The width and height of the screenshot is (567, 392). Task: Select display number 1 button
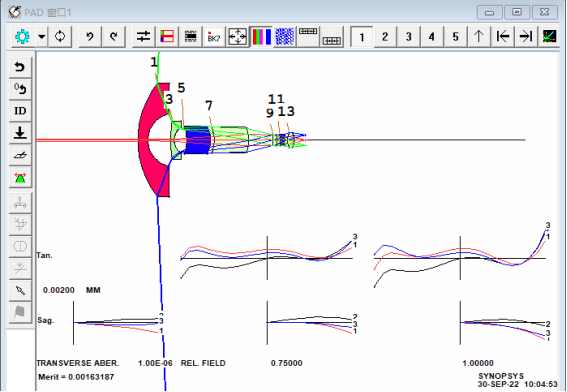(362, 37)
